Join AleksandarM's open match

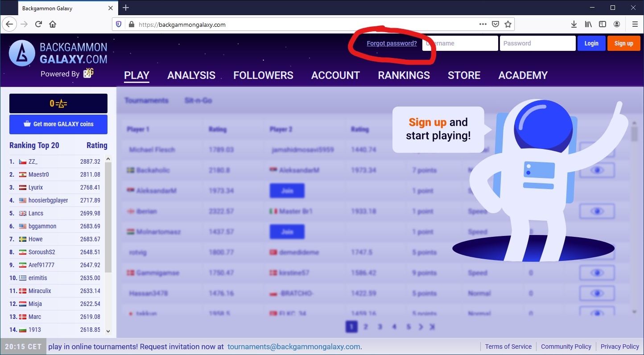(287, 190)
